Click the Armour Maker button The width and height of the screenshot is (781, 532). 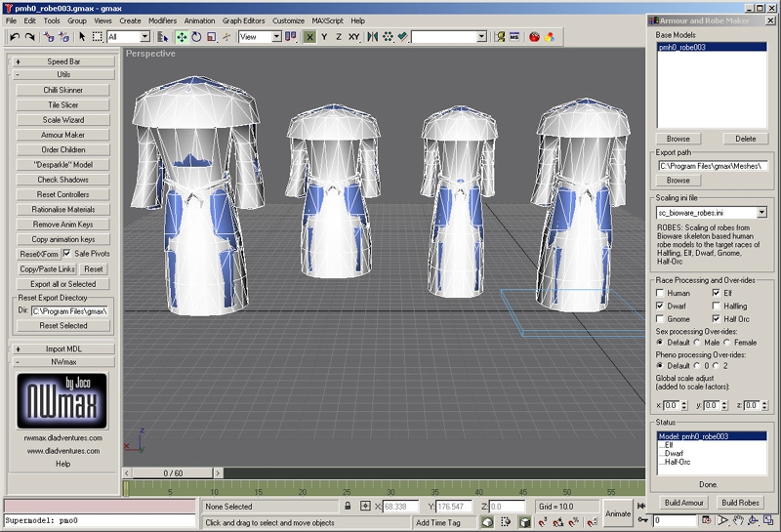point(63,135)
